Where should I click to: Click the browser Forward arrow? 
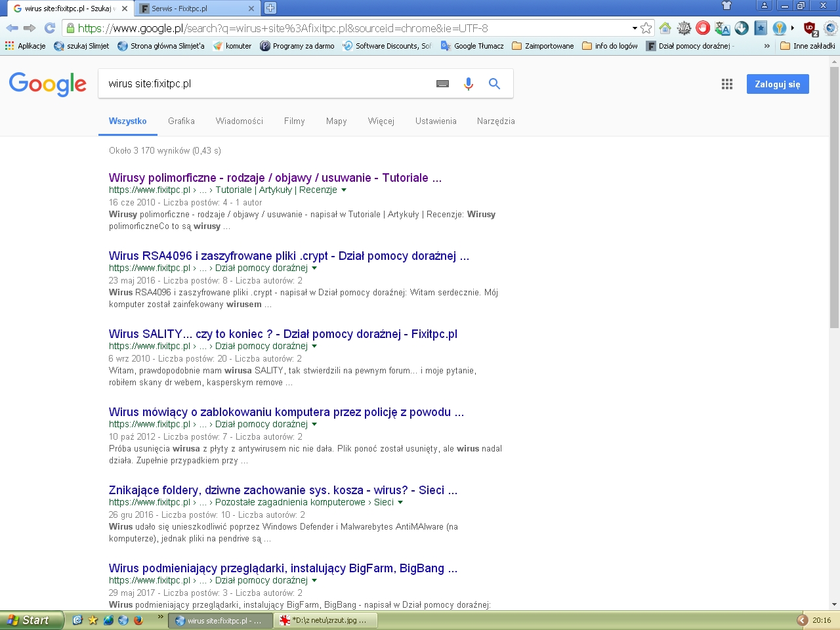[30, 28]
